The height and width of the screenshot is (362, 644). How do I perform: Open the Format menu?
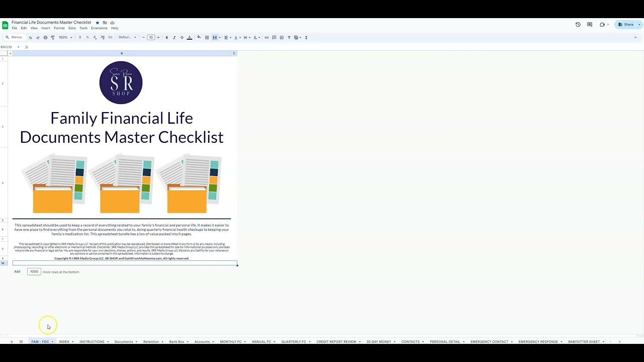click(59, 28)
